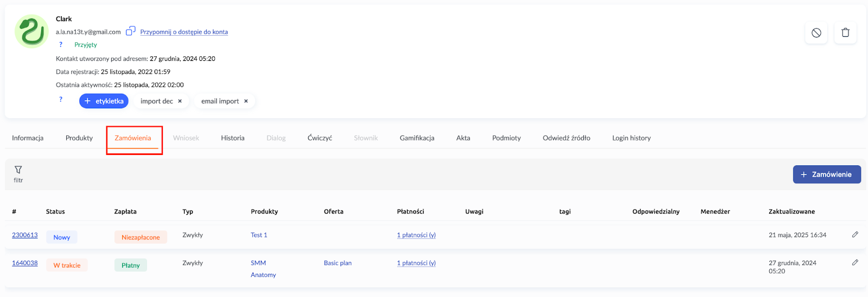
Task: Click the '27 grudnia, 2024 05:20' updated date
Action: [793, 267]
